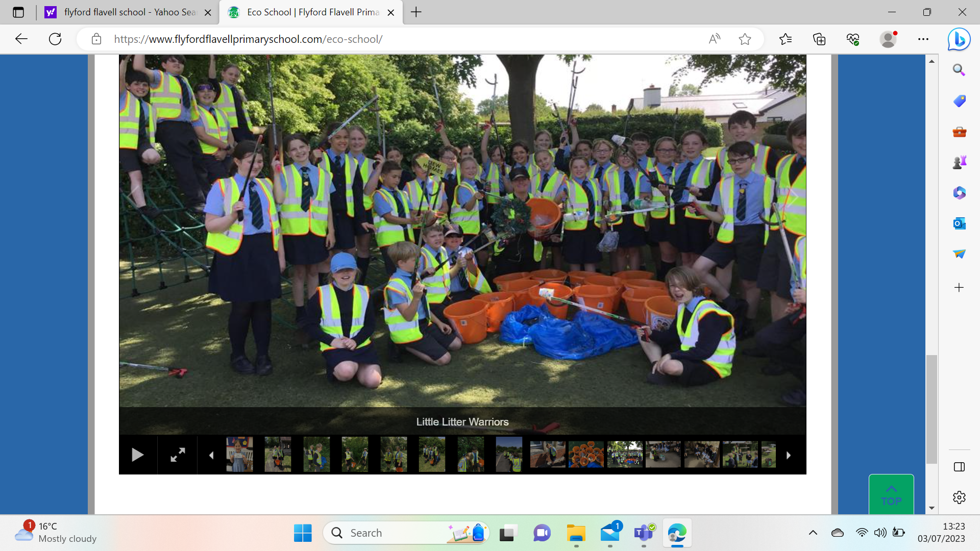
Task: Open browser Collections icon
Action: coord(819,39)
